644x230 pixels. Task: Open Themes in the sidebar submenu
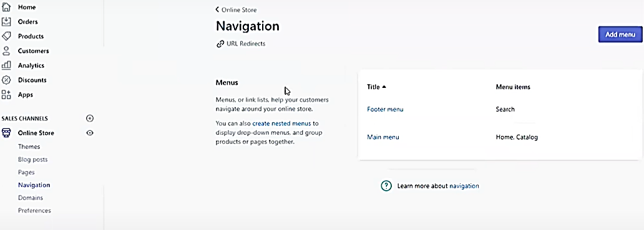pos(29,146)
